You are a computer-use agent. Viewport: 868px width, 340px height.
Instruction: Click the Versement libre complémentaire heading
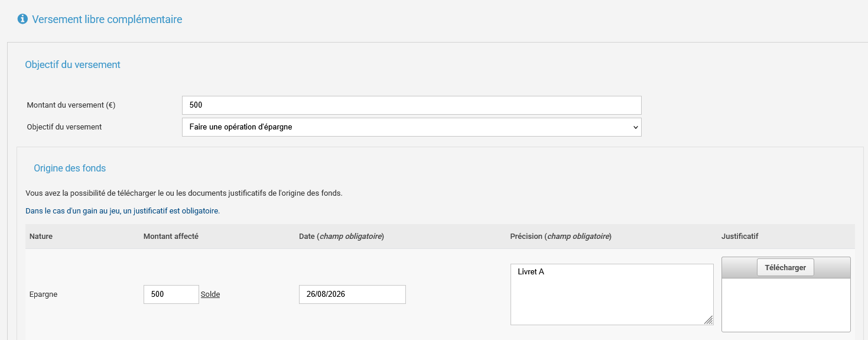pyautogui.click(x=107, y=20)
